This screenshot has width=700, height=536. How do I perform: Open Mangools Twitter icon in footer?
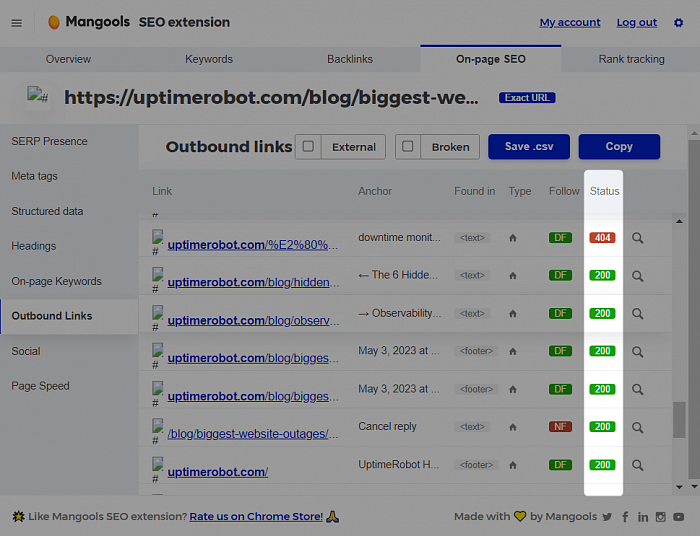607,517
